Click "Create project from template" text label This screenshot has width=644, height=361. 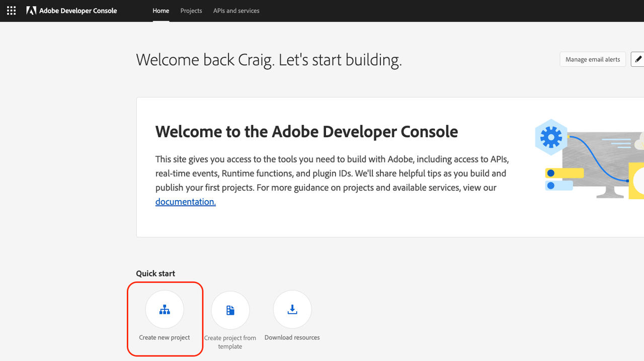click(230, 342)
